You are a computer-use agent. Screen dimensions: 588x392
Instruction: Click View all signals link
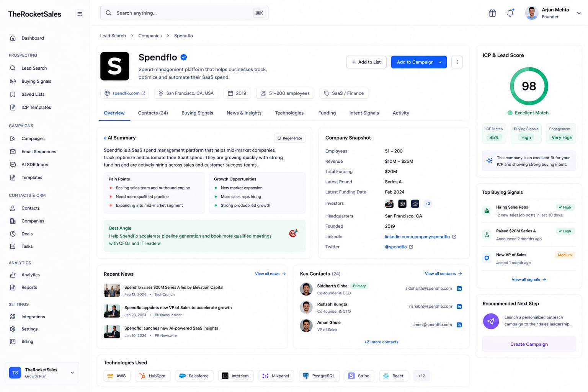click(529, 279)
